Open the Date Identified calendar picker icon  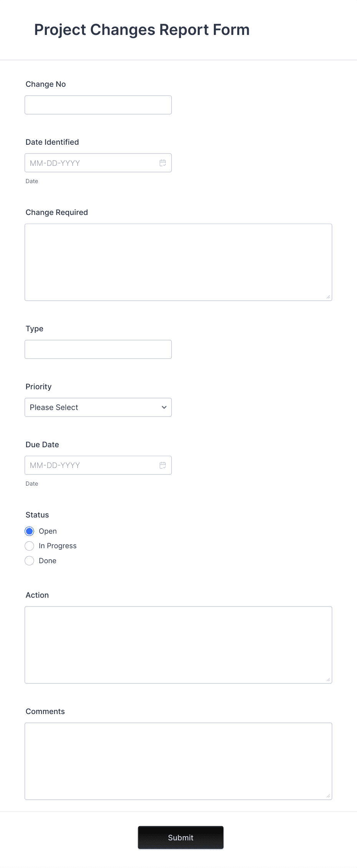163,163
